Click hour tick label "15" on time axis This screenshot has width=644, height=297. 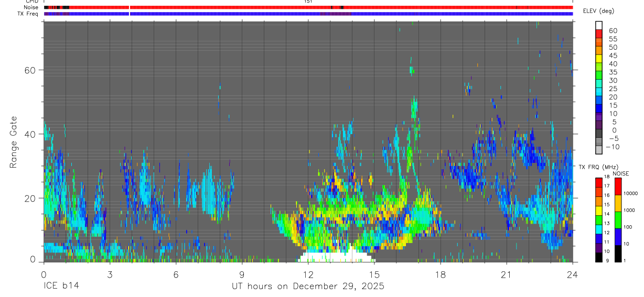tap(374, 274)
